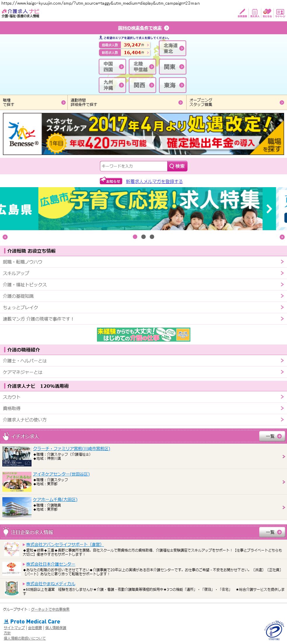Open 株式会社やまねメディカル link
The width and height of the screenshot is (287, 644).
[x=51, y=583]
